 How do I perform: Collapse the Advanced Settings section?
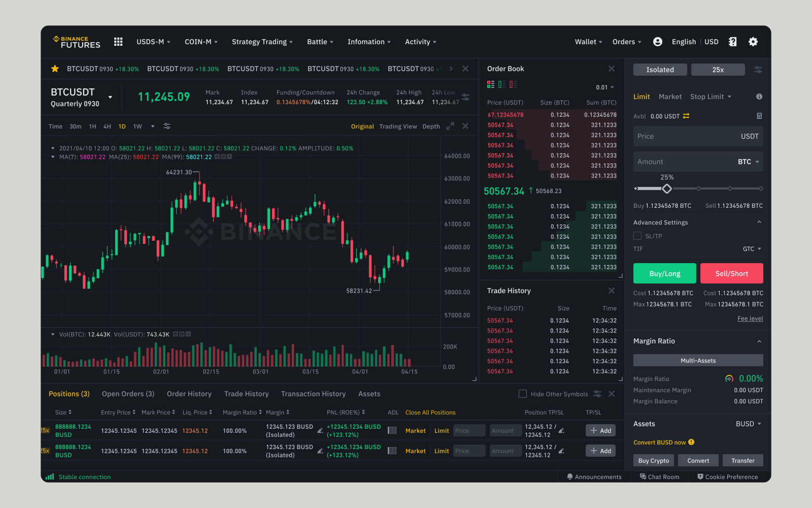tap(759, 222)
